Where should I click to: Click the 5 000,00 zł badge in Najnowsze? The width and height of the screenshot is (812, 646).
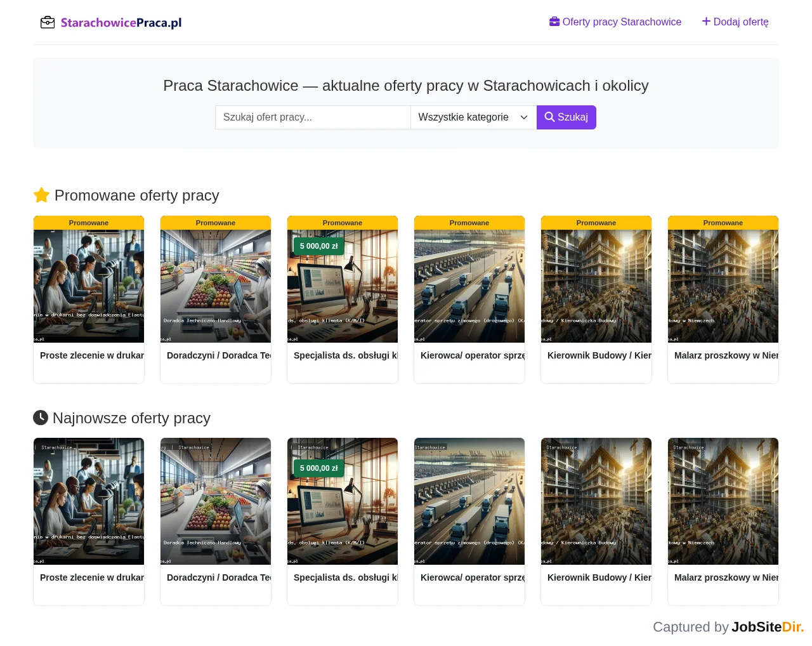318,468
